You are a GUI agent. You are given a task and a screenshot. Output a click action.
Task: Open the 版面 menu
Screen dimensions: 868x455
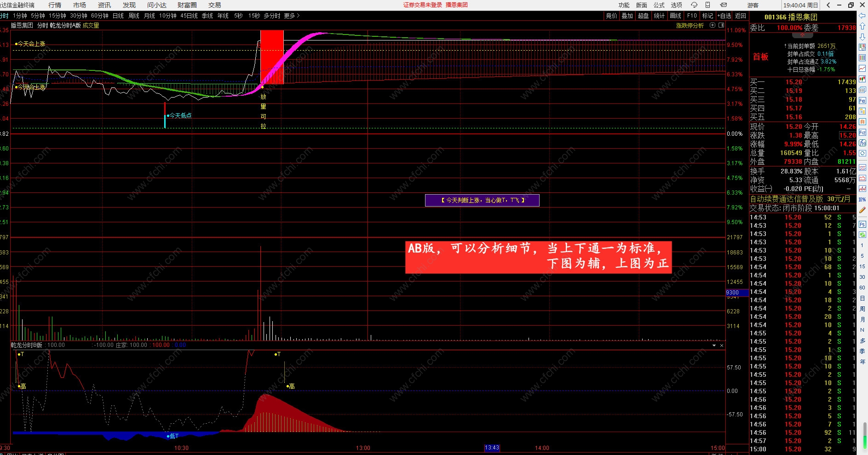coord(642,5)
